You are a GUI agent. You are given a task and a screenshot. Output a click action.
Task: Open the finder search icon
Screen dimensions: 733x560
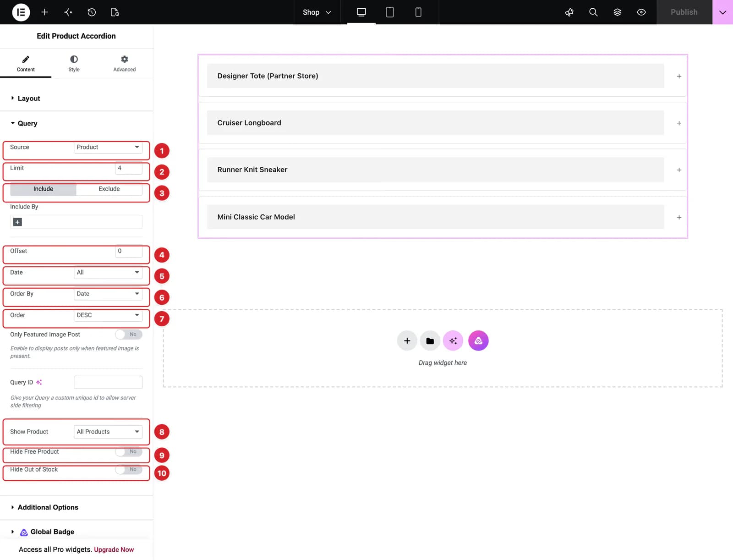(593, 12)
